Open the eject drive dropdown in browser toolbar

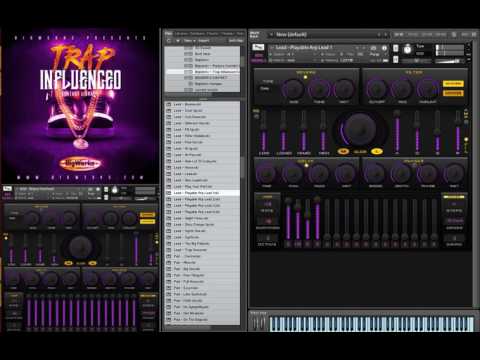(178, 41)
